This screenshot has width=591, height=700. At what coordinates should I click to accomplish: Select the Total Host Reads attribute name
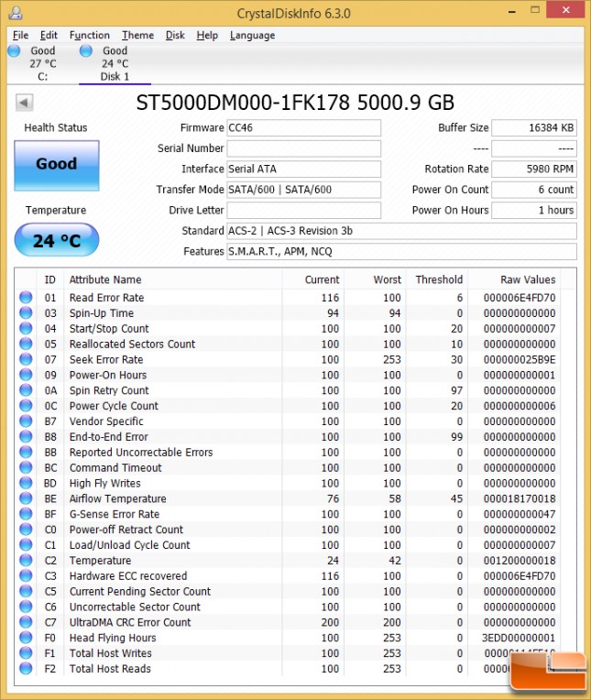pos(110,669)
